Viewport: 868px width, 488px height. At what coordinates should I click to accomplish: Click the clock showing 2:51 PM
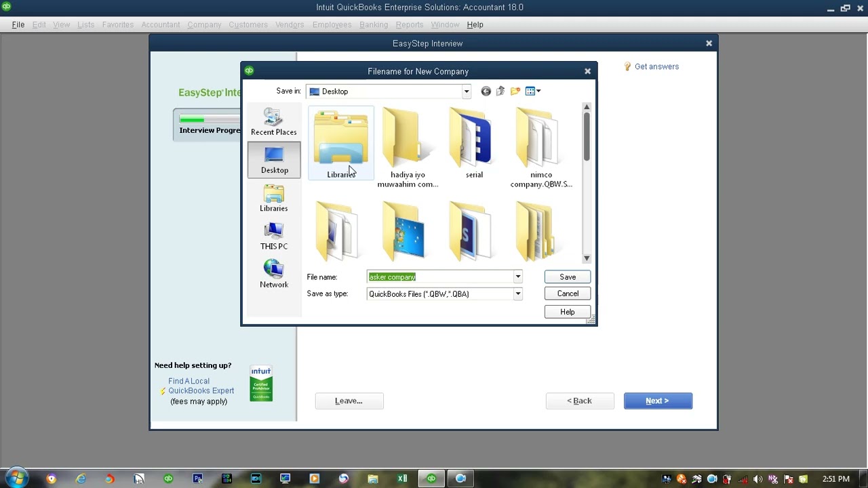click(x=835, y=479)
